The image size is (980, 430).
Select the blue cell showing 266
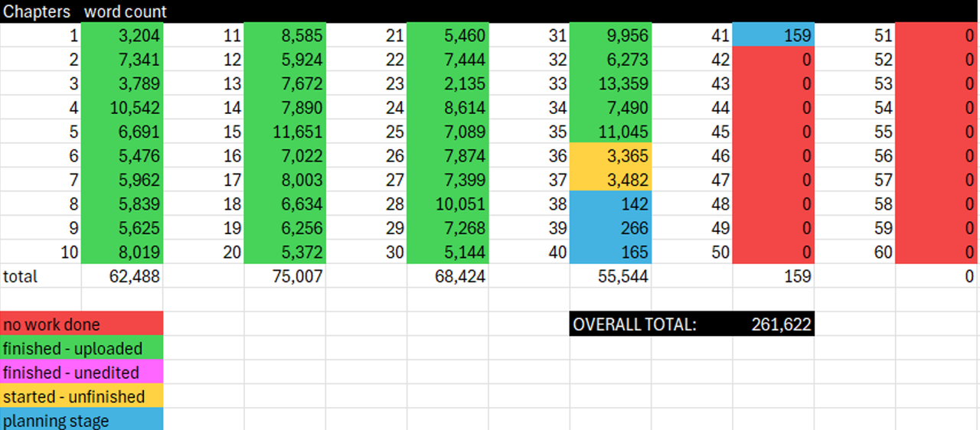click(x=610, y=228)
